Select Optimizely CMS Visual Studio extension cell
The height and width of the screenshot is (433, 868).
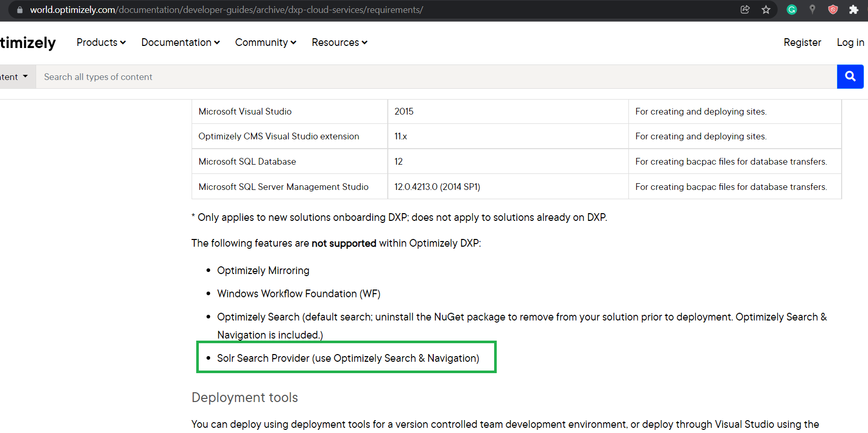coord(290,136)
